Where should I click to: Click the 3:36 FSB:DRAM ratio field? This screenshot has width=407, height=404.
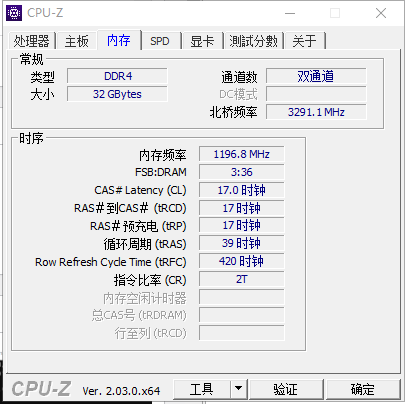click(242, 172)
